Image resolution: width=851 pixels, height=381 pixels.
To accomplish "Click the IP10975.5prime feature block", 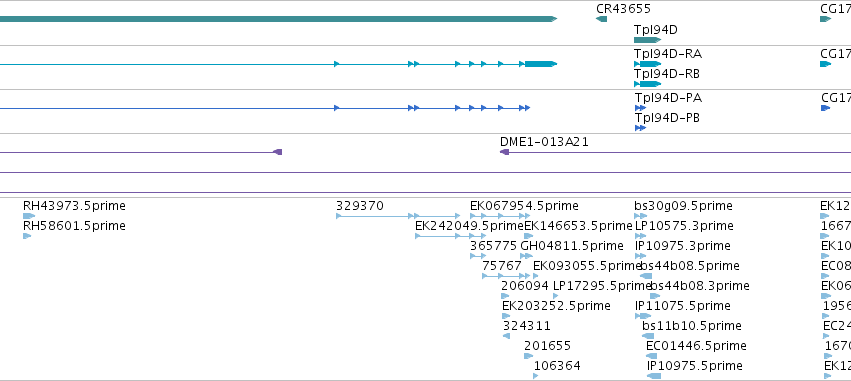I will 654,376.
